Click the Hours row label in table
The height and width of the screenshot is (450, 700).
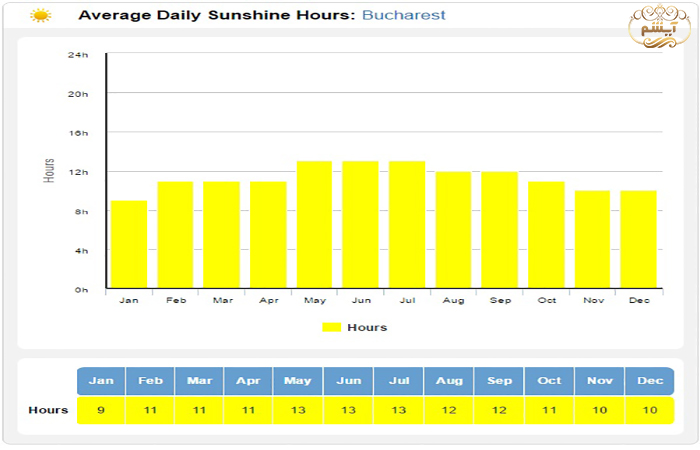point(48,410)
